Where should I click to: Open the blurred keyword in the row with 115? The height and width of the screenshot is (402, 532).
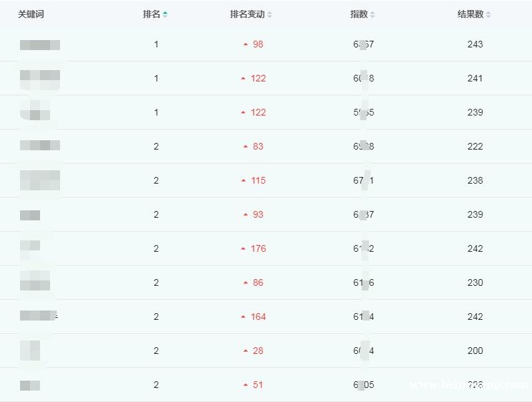click(x=40, y=180)
